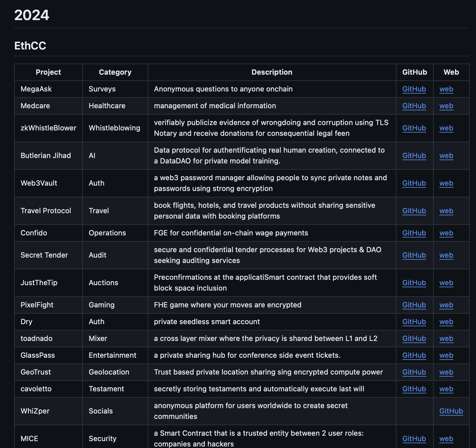The height and width of the screenshot is (448, 476).
Task: Click the EthCC section heading
Action: [x=30, y=46]
